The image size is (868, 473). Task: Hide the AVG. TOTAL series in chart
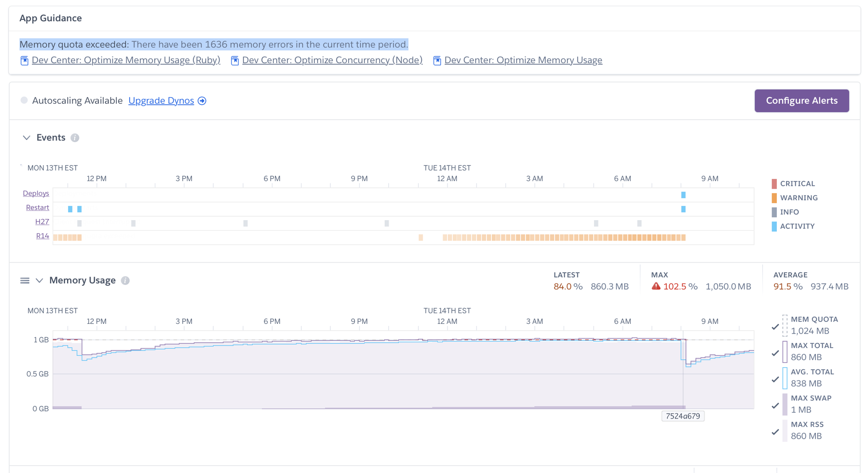click(775, 379)
